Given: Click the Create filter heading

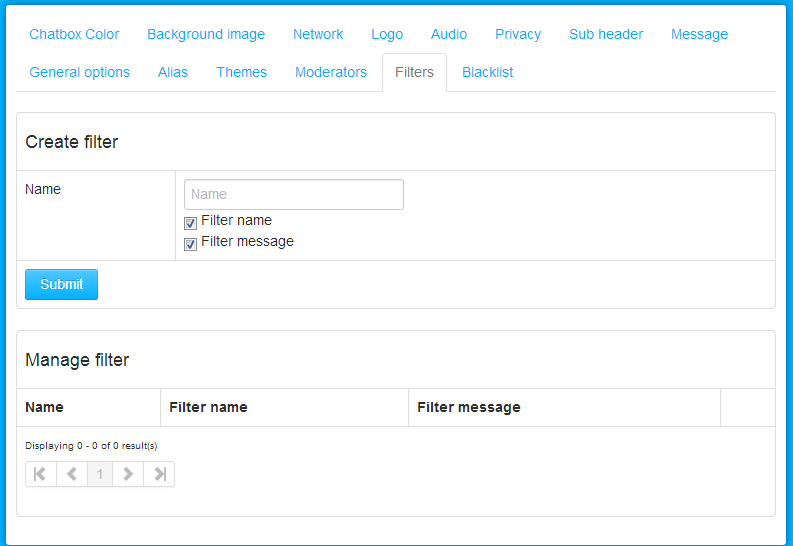Looking at the screenshot, I should [x=72, y=142].
